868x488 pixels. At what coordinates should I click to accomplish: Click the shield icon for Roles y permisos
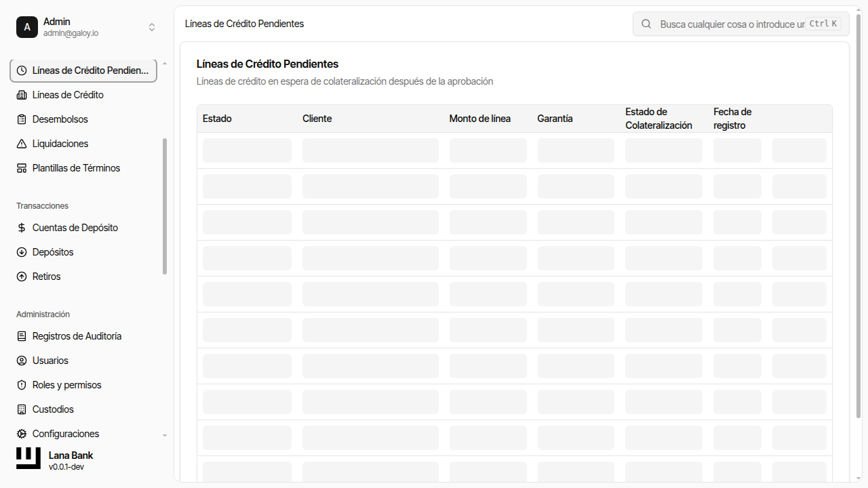point(22,385)
